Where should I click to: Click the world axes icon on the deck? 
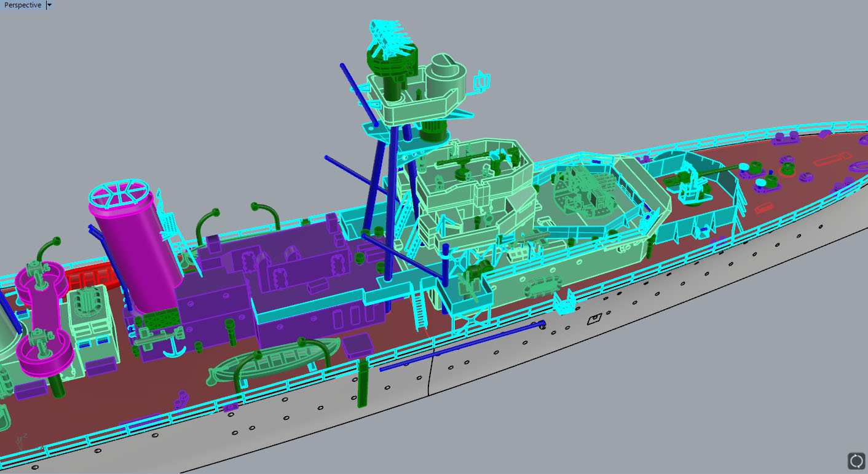tap(22, 439)
